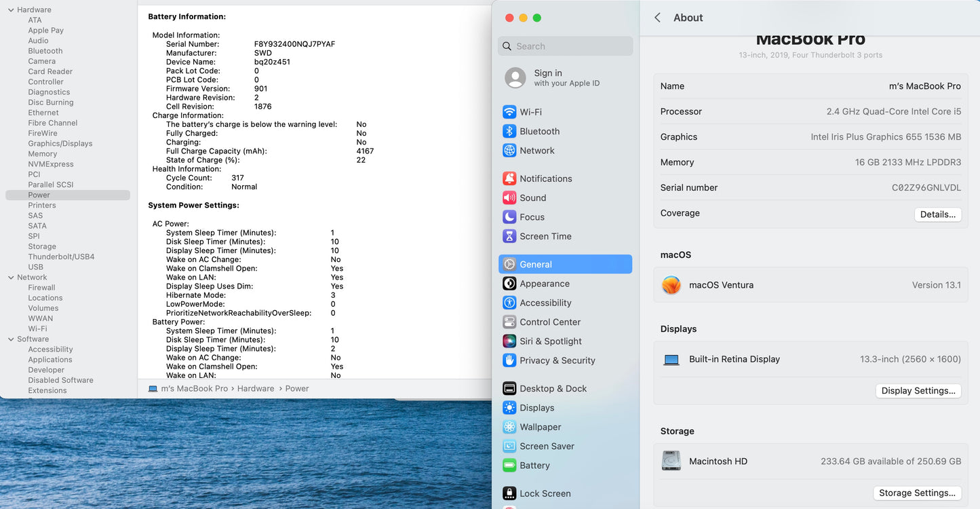The image size is (980, 509).
Task: Click the Bluetooth icon in Settings sidebar
Action: [509, 132]
